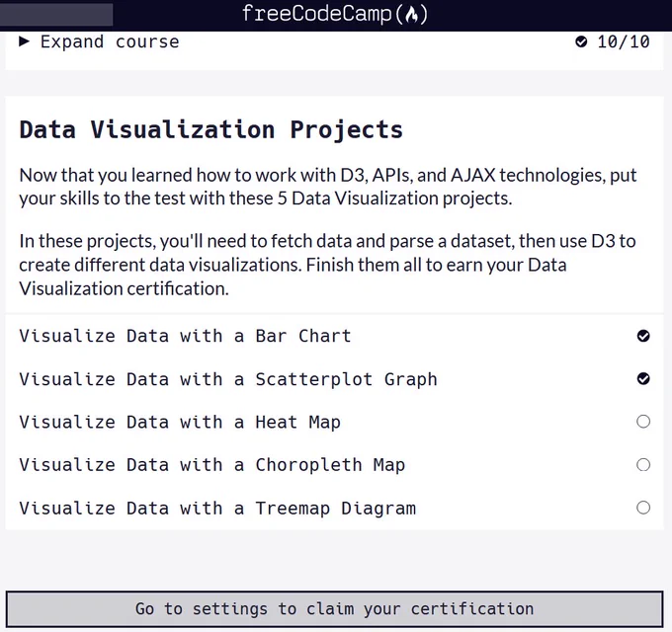Screen dimensions: 672x632
Task: Click the 10/10 progress count text
Action: coord(624,41)
